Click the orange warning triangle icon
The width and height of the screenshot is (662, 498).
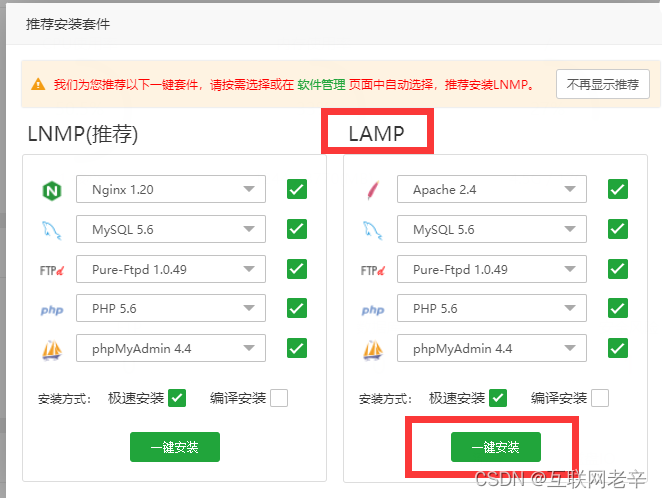coord(38,84)
